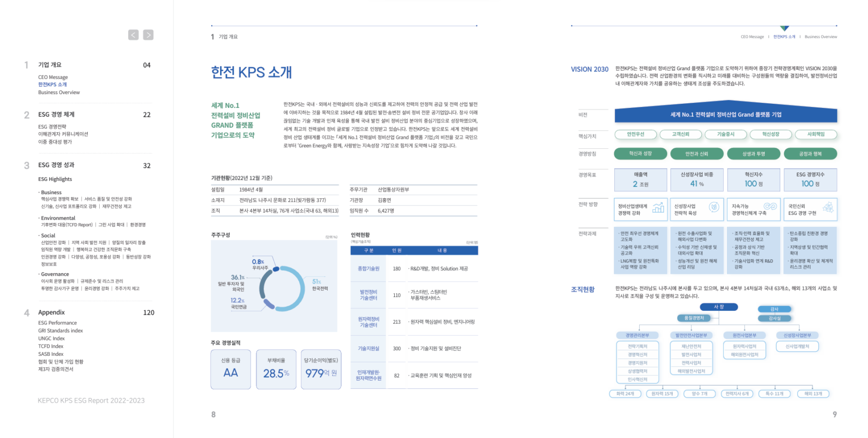Screen dimensions: 868x438
Task: Click the 화력 24개 pill in org chart
Action: (x=625, y=394)
